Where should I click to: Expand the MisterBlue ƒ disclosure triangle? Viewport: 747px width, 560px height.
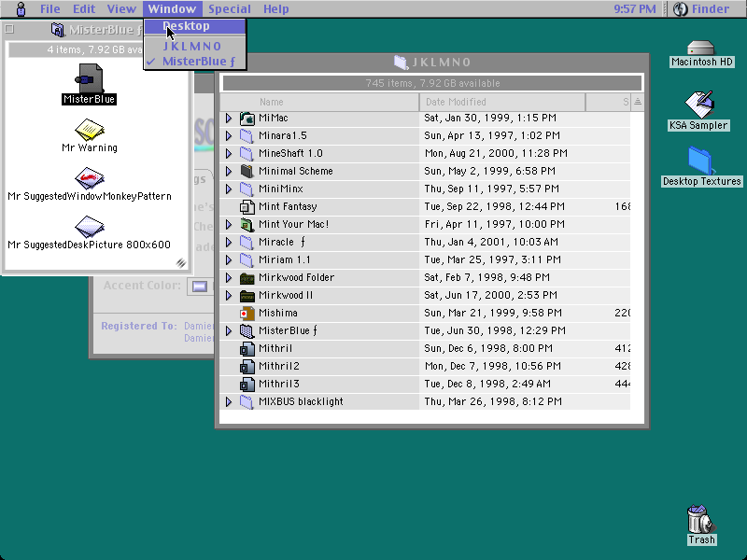(x=229, y=330)
